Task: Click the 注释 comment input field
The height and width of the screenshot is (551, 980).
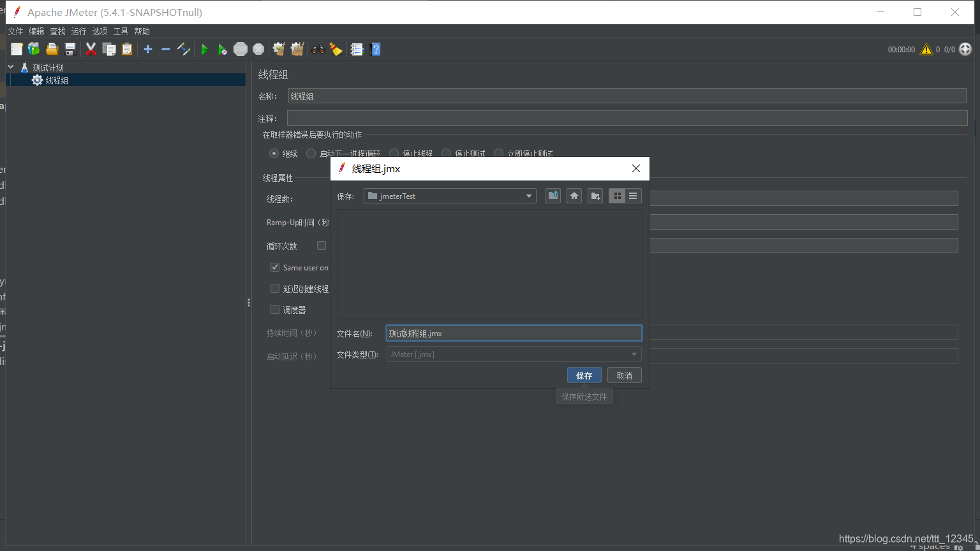Action: point(627,118)
